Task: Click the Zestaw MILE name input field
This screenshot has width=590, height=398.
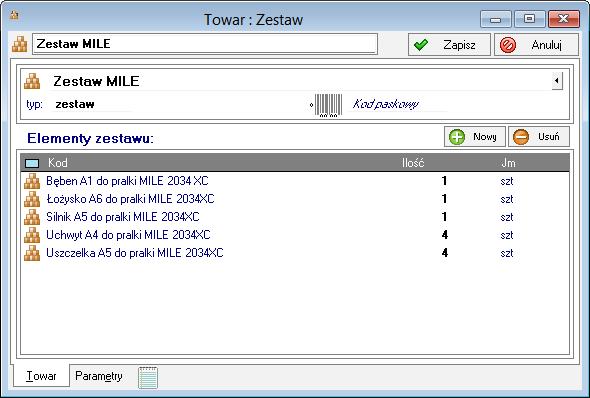Action: click(x=205, y=44)
